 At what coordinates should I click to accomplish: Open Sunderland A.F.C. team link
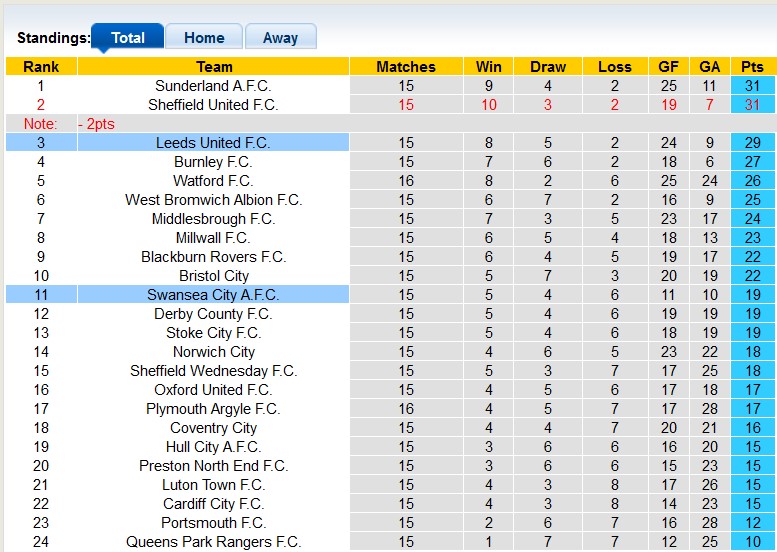tap(213, 86)
